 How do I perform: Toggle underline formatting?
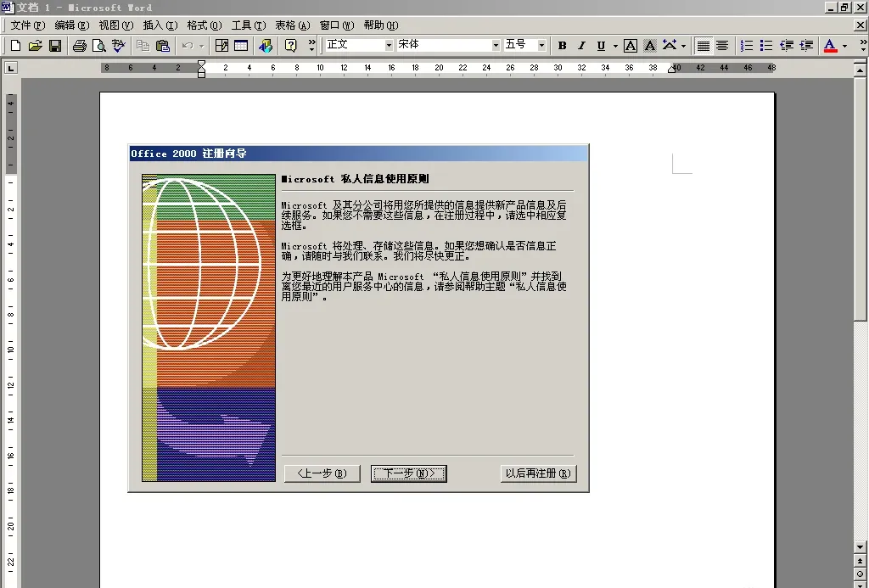point(601,46)
